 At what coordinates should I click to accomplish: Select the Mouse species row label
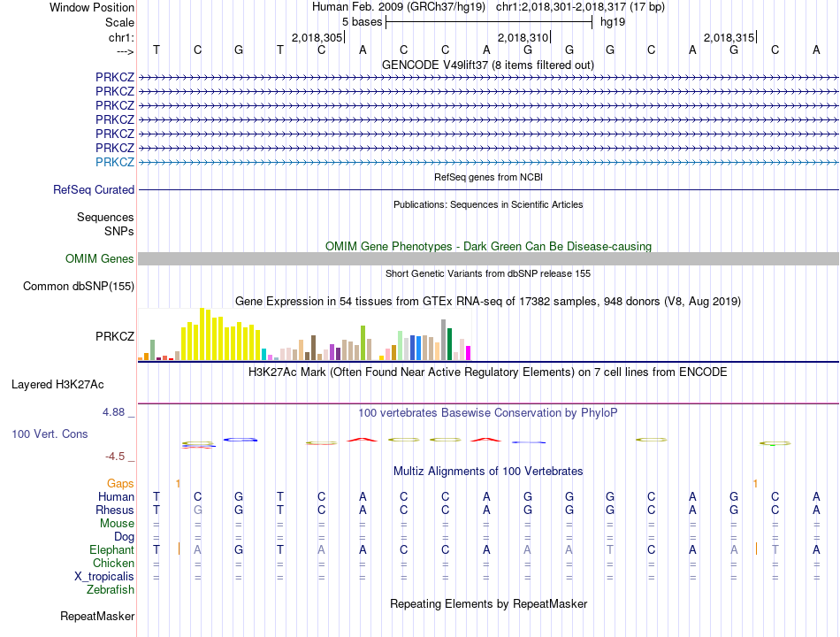pyautogui.click(x=117, y=524)
